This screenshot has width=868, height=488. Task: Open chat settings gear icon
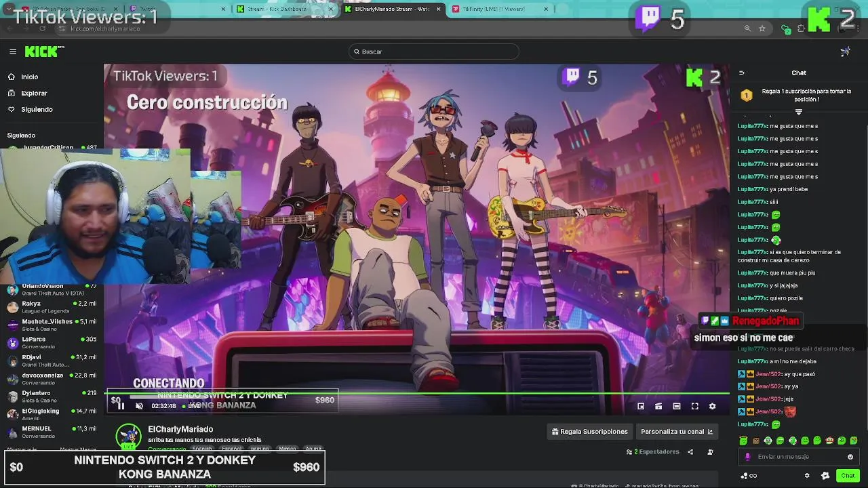pyautogui.click(x=807, y=476)
